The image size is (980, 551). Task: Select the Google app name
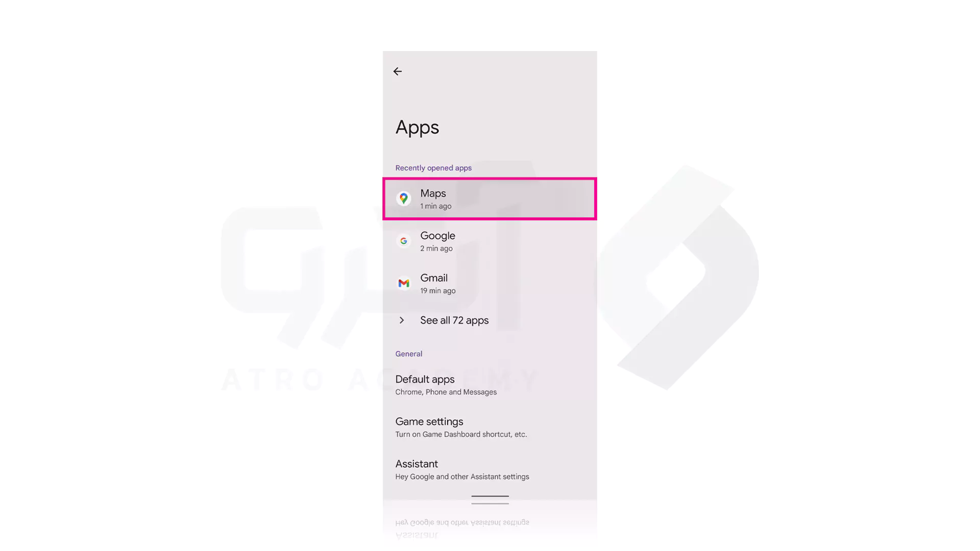(x=437, y=236)
